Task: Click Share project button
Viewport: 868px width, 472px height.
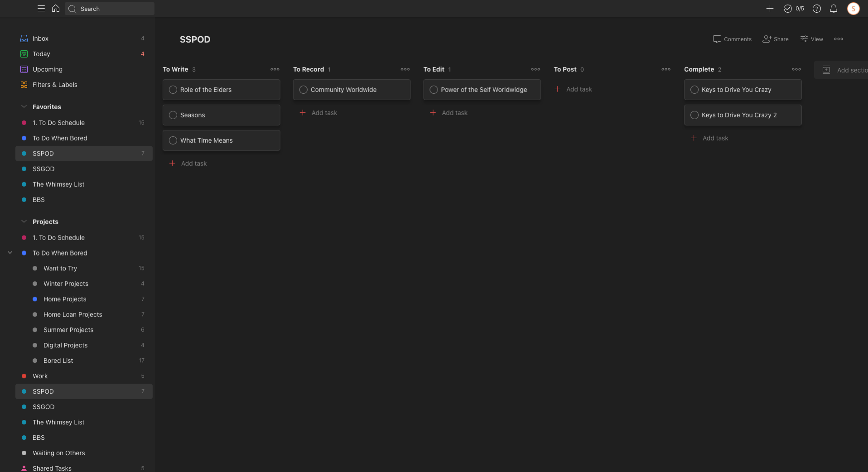Action: point(776,39)
